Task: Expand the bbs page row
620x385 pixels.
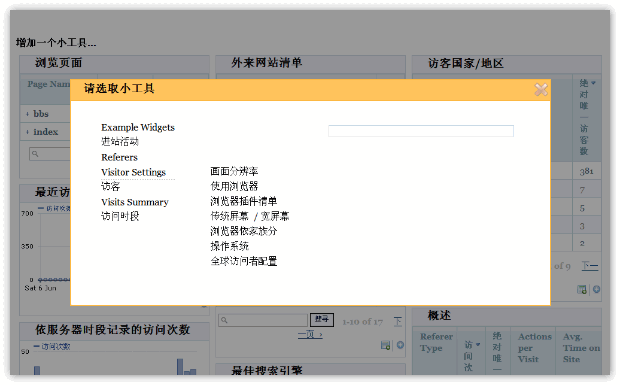Action: (x=27, y=114)
